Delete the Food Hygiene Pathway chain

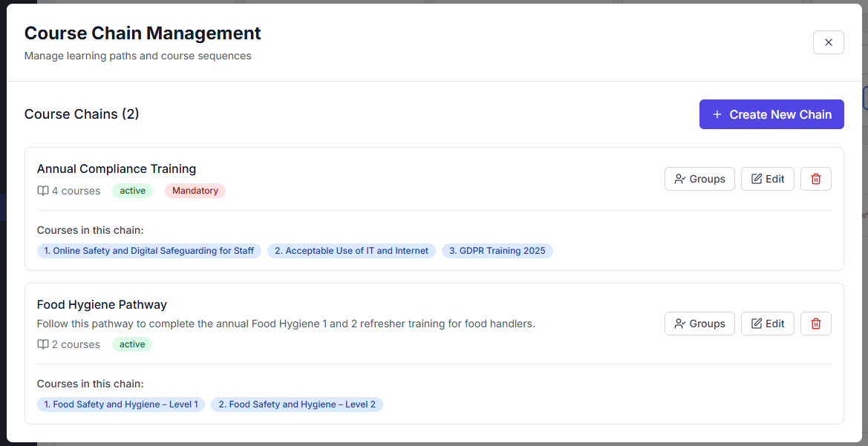pos(815,324)
